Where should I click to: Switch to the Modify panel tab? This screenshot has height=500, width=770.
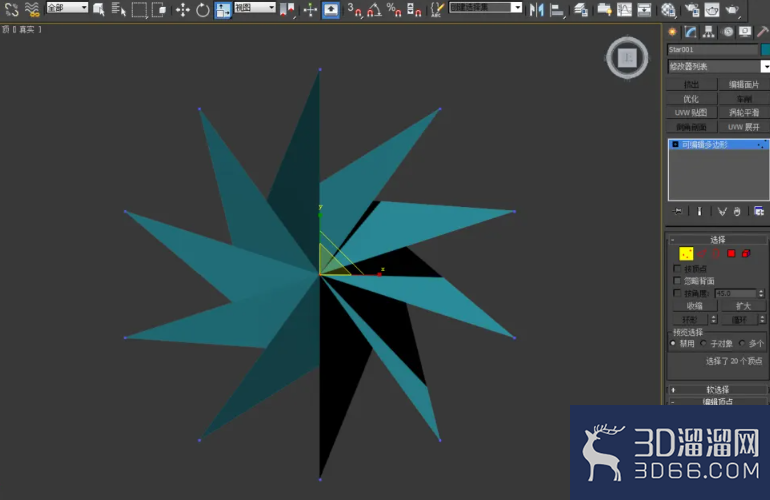click(x=690, y=32)
